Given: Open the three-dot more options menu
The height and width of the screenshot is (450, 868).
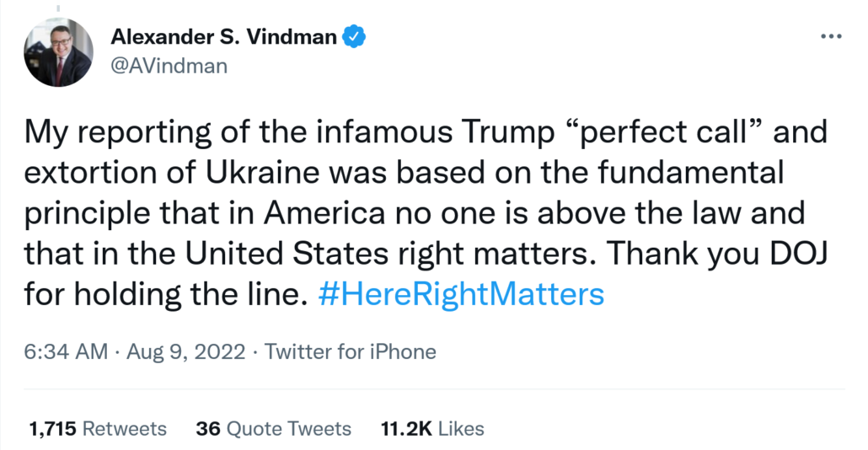Looking at the screenshot, I should [830, 37].
